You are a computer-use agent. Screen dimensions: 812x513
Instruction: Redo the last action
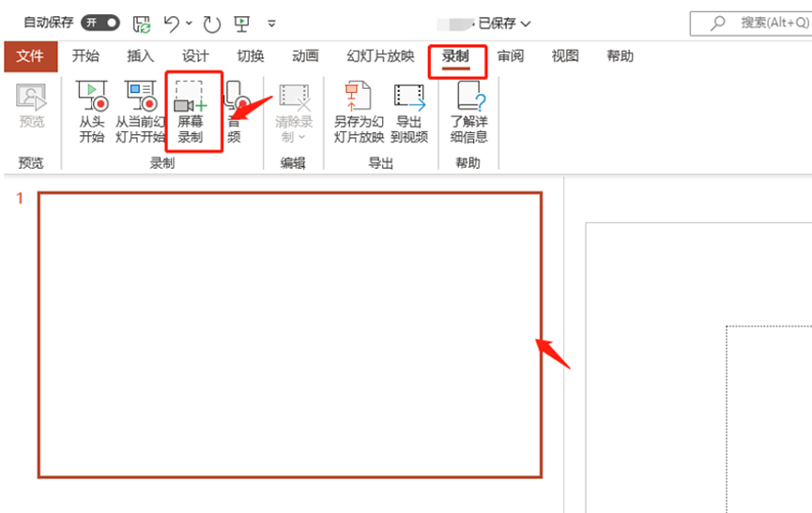211,23
